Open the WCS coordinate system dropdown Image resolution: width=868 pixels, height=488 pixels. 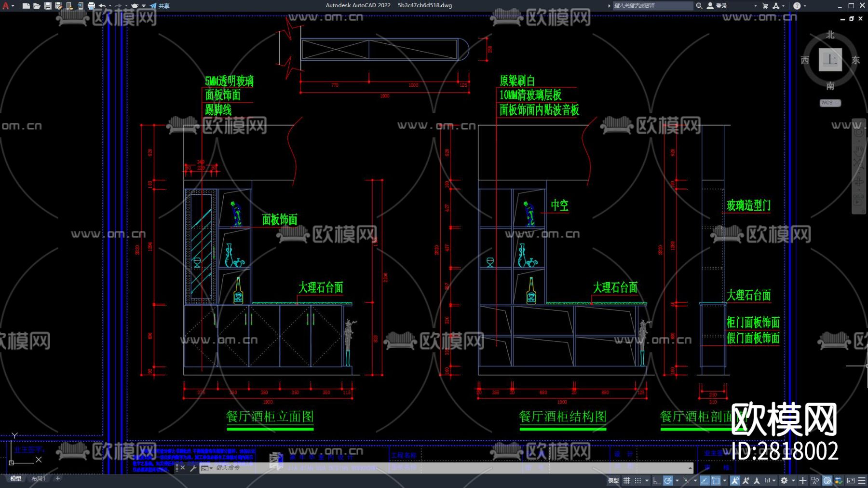click(830, 103)
